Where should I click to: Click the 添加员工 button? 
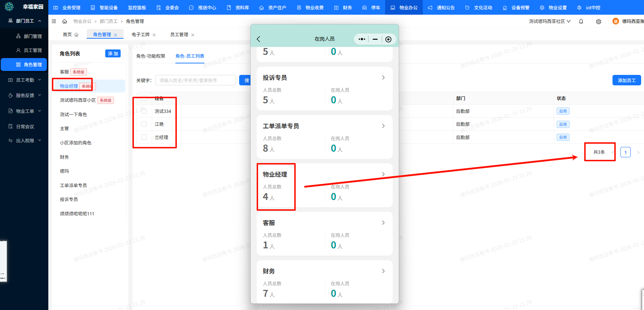click(626, 80)
